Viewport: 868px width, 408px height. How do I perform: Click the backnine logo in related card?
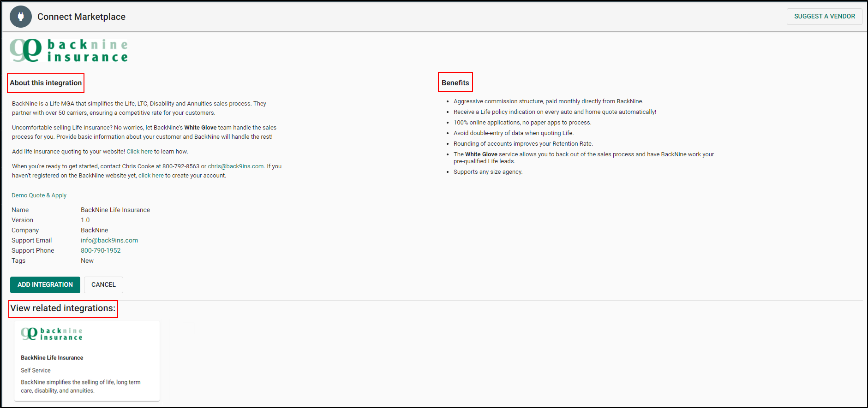52,334
